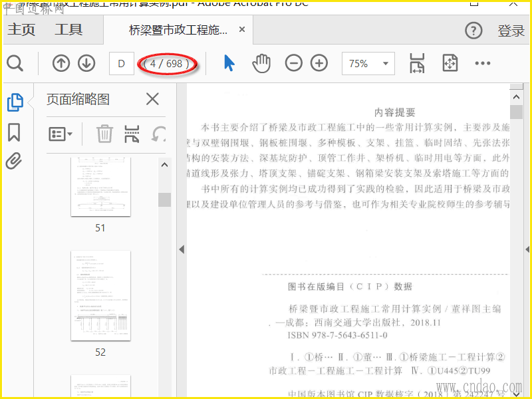Activate the selection arrow tool
The image size is (532, 399).
229,63
